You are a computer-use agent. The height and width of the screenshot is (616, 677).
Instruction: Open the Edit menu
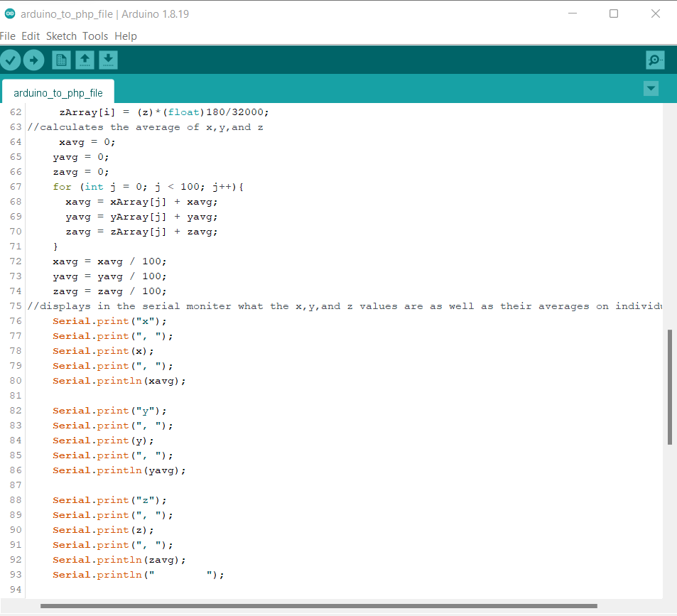31,36
